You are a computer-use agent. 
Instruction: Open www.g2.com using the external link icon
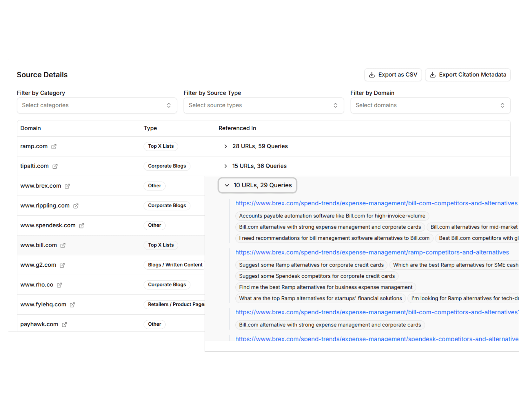(62, 265)
